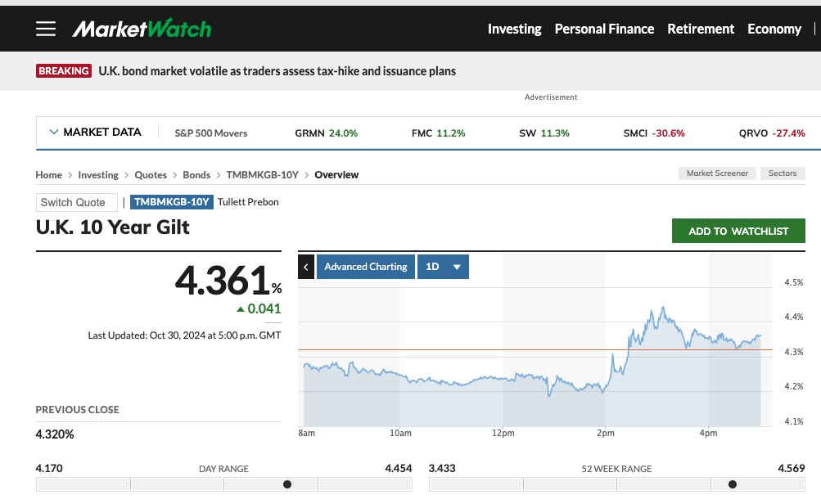
Task: Open the SMCI ticker quote
Action: (654, 133)
